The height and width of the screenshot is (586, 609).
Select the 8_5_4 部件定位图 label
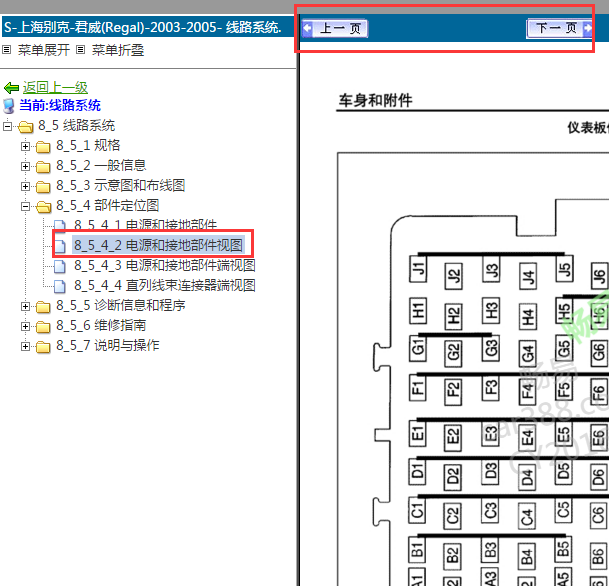point(108,205)
